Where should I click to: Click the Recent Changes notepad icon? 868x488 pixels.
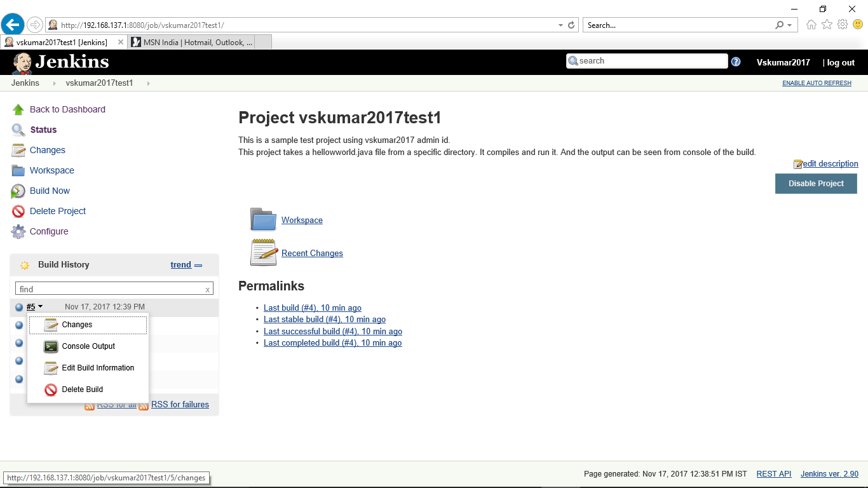[263, 252]
